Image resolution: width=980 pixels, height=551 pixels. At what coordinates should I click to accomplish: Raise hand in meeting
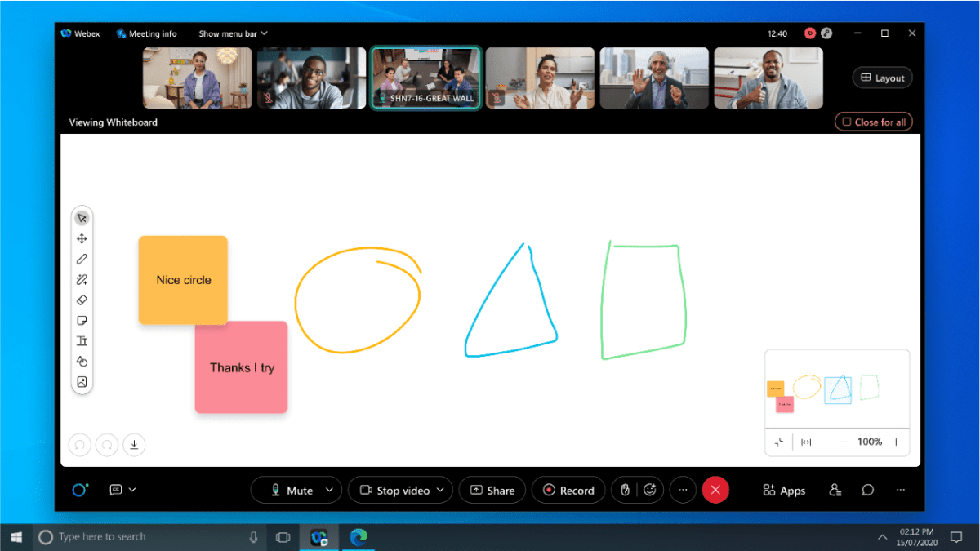pyautogui.click(x=626, y=490)
